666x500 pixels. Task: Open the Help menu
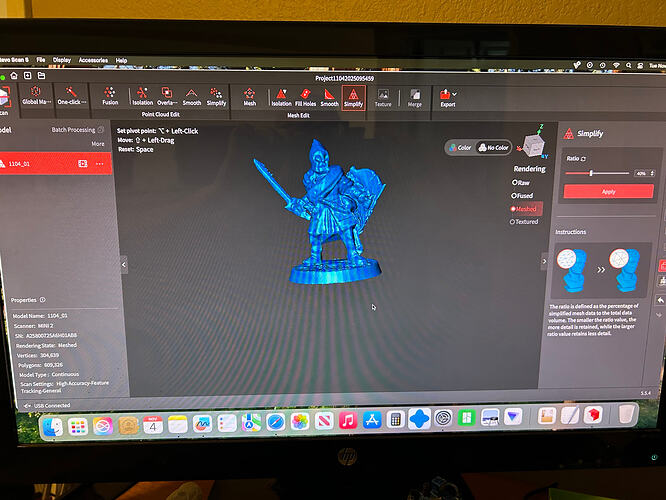[121, 61]
